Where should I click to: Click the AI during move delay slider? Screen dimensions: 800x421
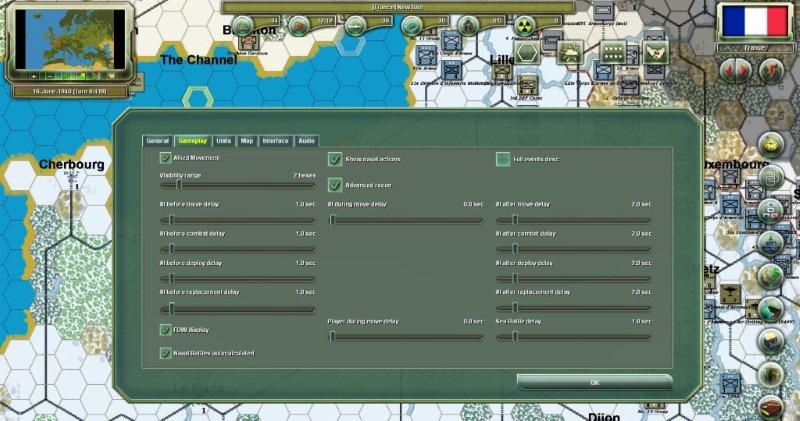pyautogui.click(x=406, y=220)
